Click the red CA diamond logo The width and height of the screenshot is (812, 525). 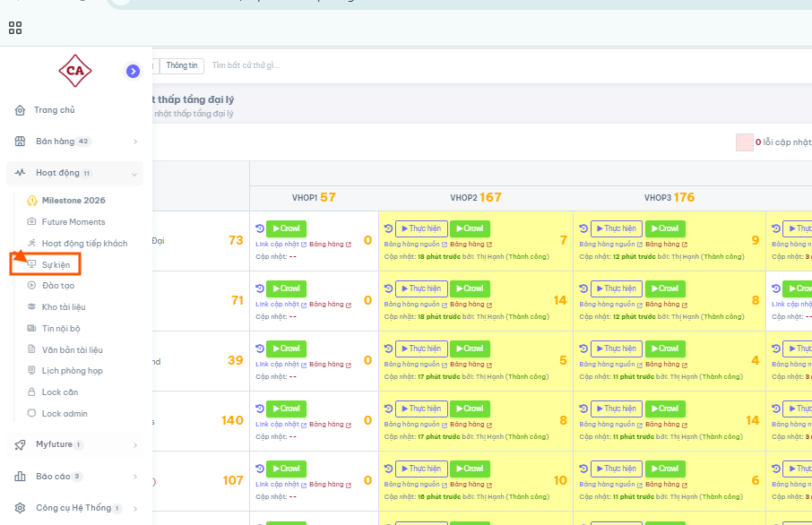(x=75, y=71)
